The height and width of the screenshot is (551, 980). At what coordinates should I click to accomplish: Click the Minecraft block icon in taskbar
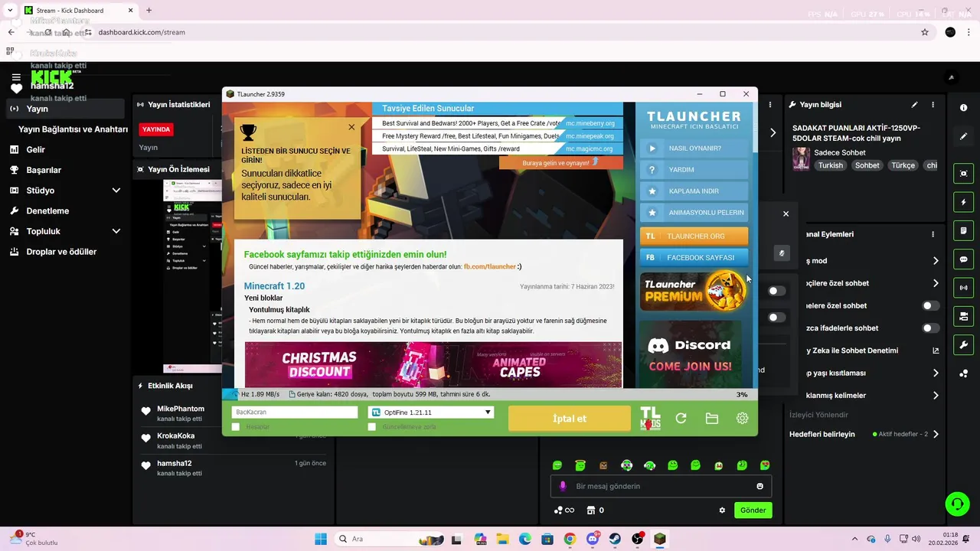[660, 539]
